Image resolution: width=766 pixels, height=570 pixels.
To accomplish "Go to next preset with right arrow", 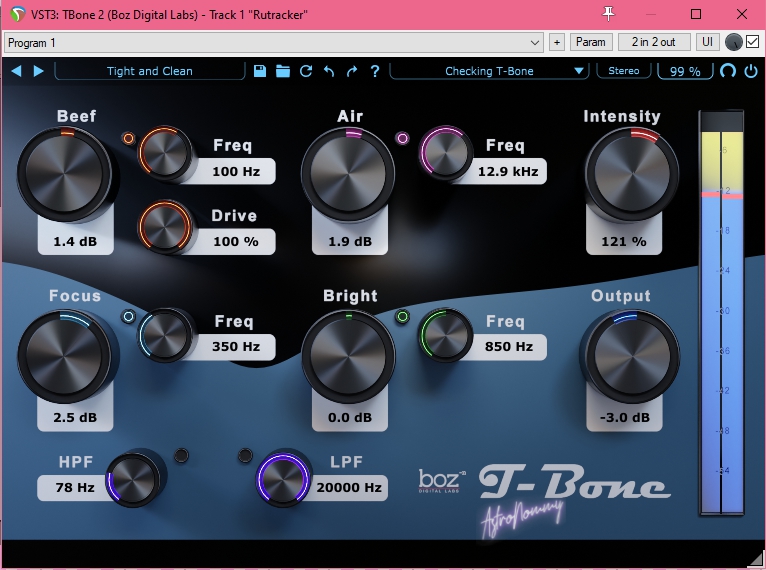I will [x=39, y=71].
